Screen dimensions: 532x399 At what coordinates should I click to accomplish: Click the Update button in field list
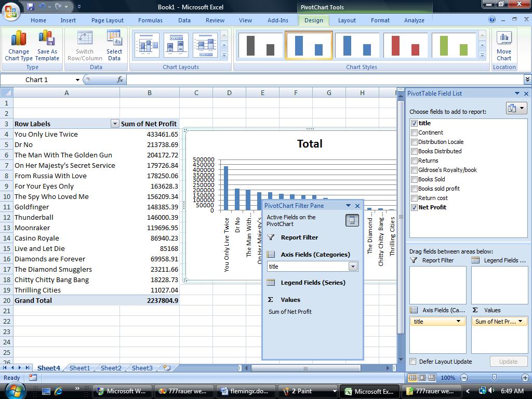tap(508, 362)
